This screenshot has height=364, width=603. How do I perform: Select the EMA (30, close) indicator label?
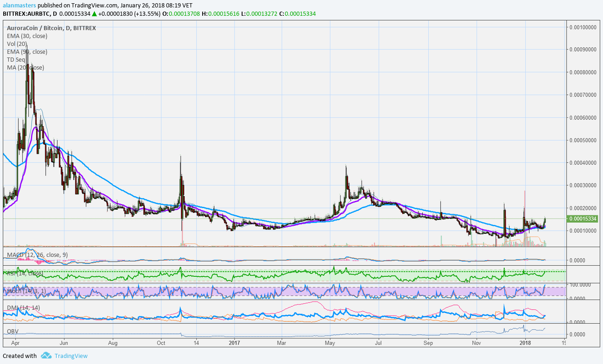[26, 36]
